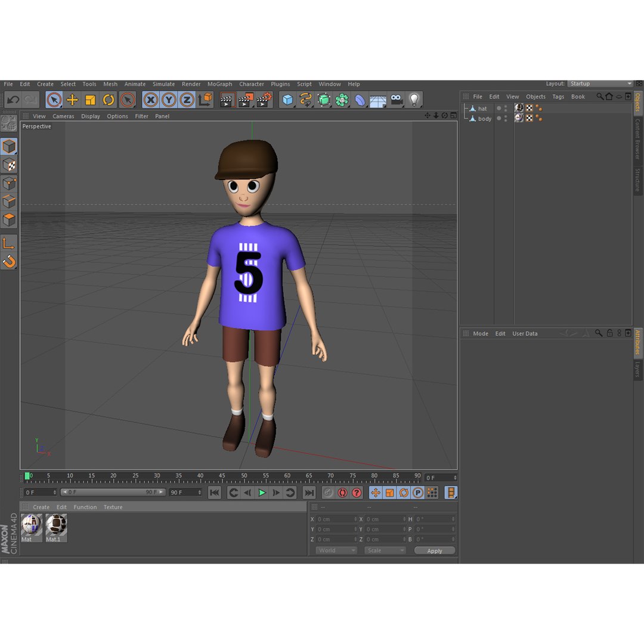The height and width of the screenshot is (644, 644).
Task: Open the MoGraph menu
Action: click(219, 84)
